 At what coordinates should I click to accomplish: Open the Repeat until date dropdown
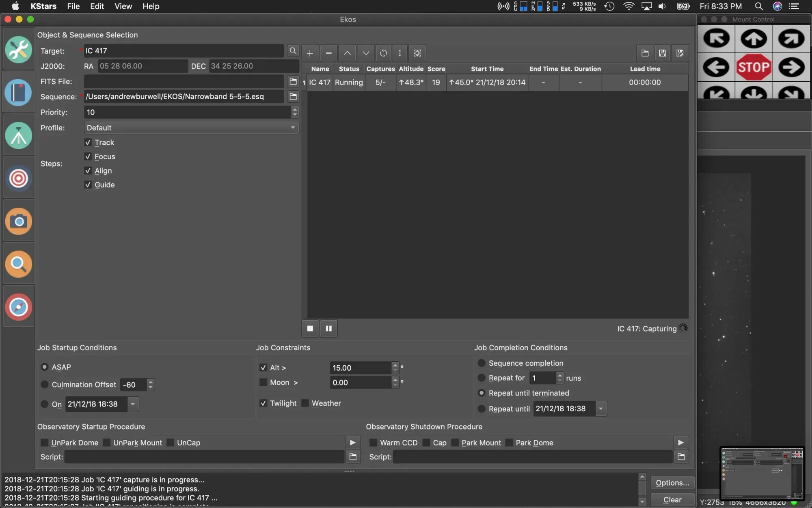click(600, 408)
